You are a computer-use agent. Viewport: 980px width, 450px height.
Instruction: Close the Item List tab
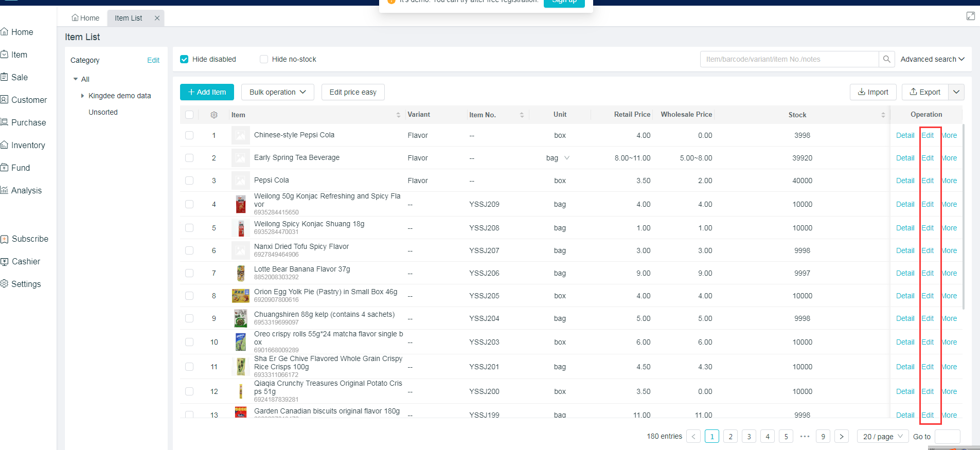pos(157,18)
